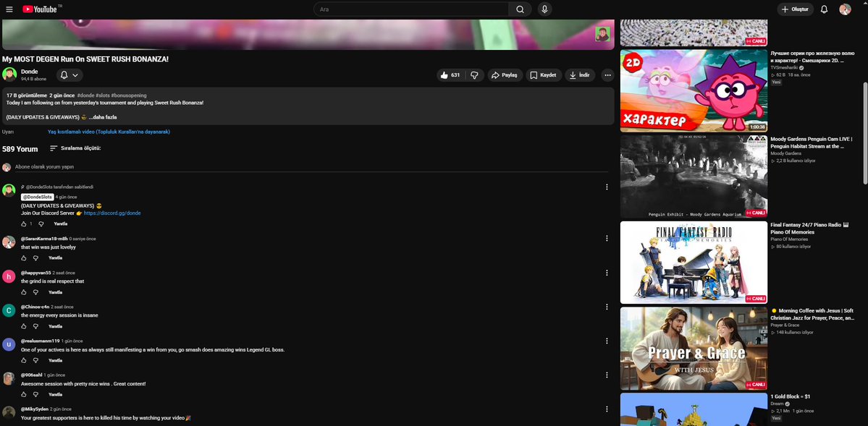This screenshot has height=426, width=868.
Task: Reply to the pinned DondeSlots comment
Action: [x=60, y=224]
